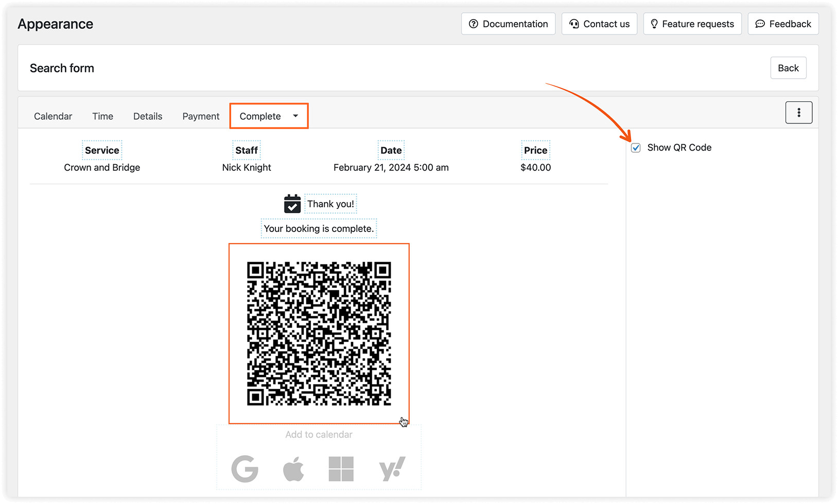The image size is (838, 504).
Task: Click the Feedback button text
Action: tap(790, 24)
